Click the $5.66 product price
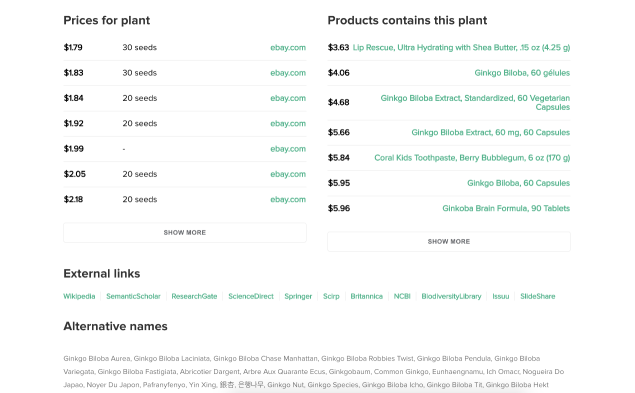Image resolution: width=635 pixels, height=393 pixels. (x=339, y=132)
